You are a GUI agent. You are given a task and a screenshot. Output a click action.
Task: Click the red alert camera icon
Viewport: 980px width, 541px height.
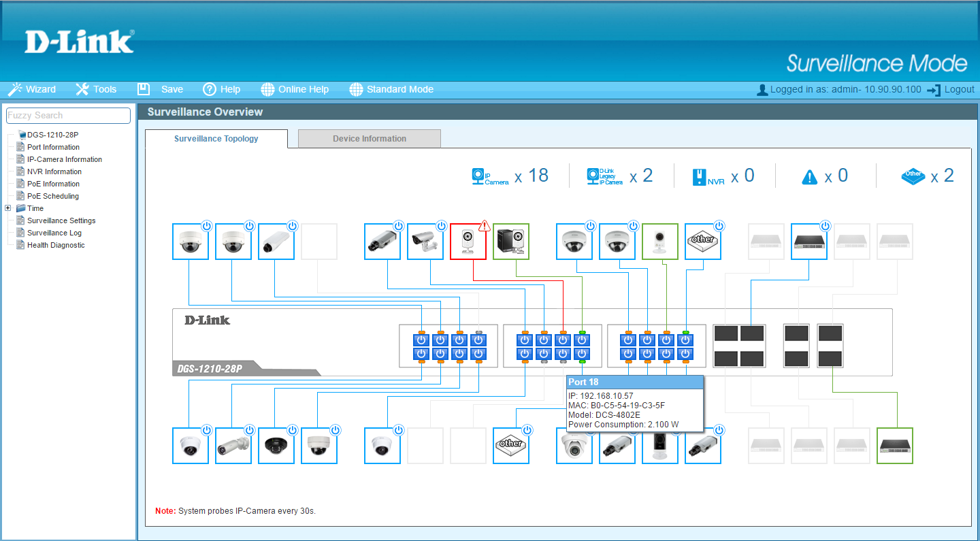[468, 242]
